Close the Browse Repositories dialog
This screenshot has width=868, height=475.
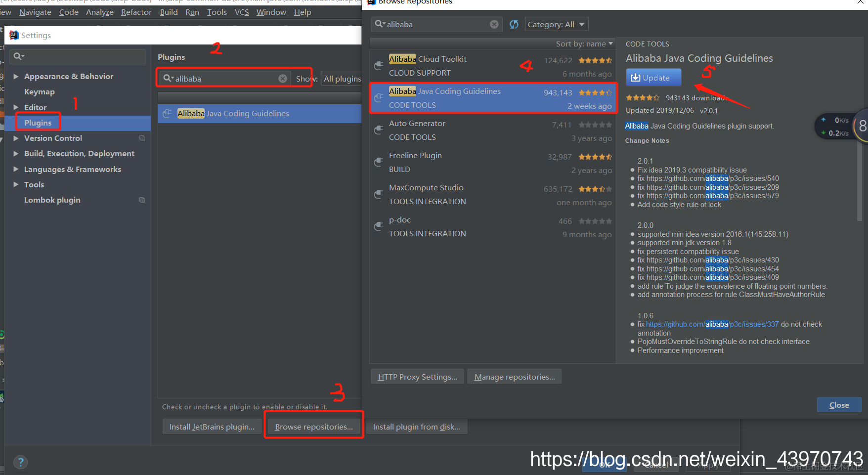pyautogui.click(x=839, y=405)
